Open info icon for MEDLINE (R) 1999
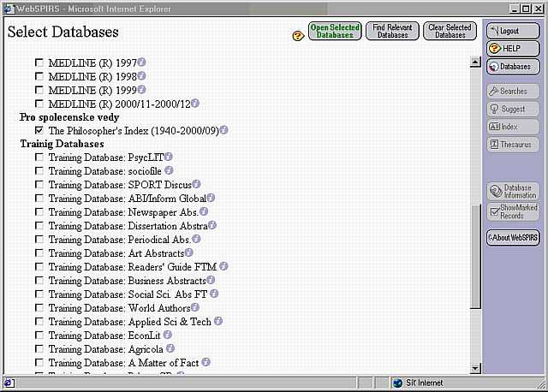 (x=141, y=89)
